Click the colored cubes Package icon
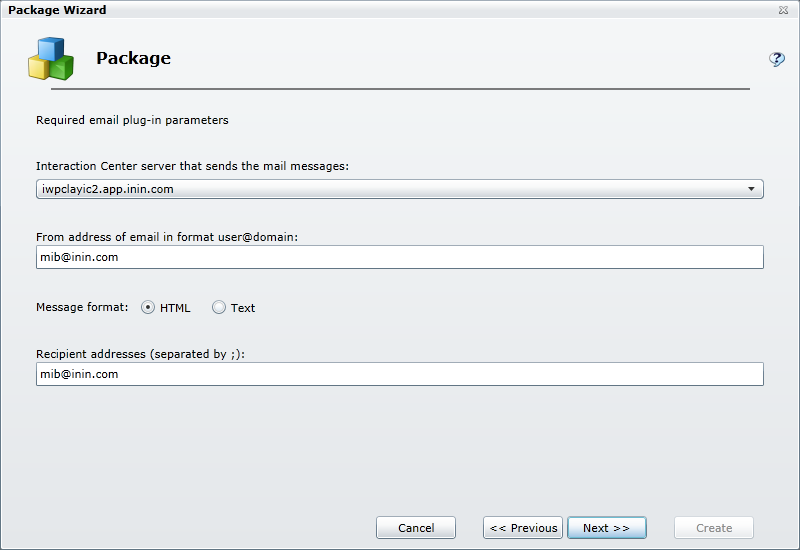The height and width of the screenshot is (550, 800). (50, 58)
